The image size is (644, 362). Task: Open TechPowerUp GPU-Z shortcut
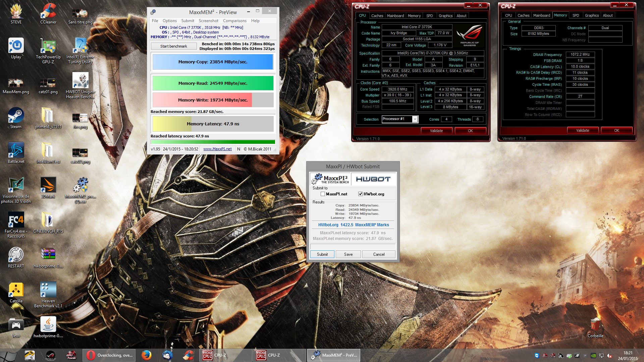(48, 51)
